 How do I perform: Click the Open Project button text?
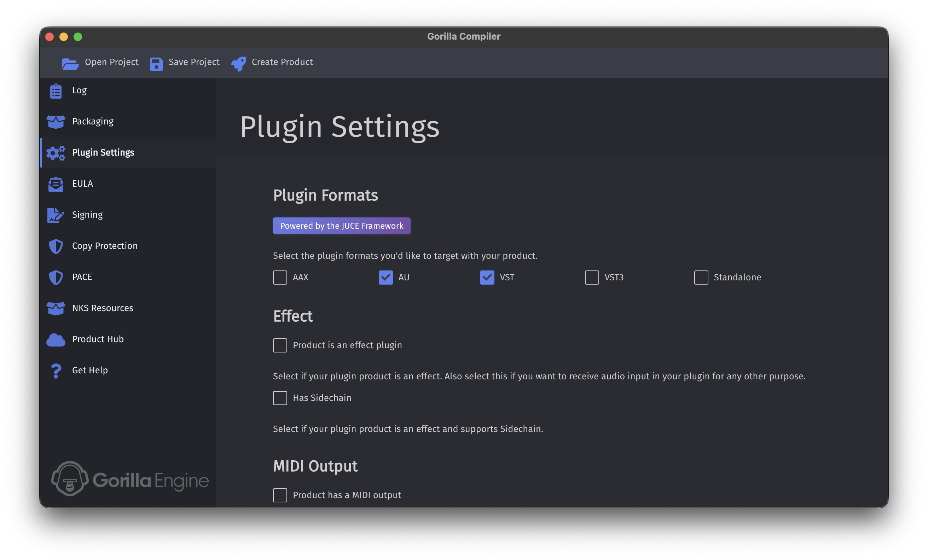pyautogui.click(x=111, y=62)
